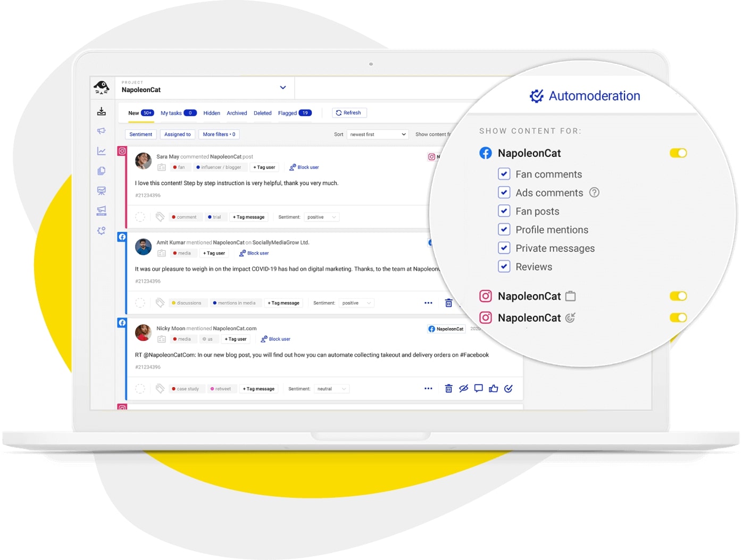742x560 pixels.
Task: Click Tag user on Sara May's message
Action: click(x=264, y=168)
